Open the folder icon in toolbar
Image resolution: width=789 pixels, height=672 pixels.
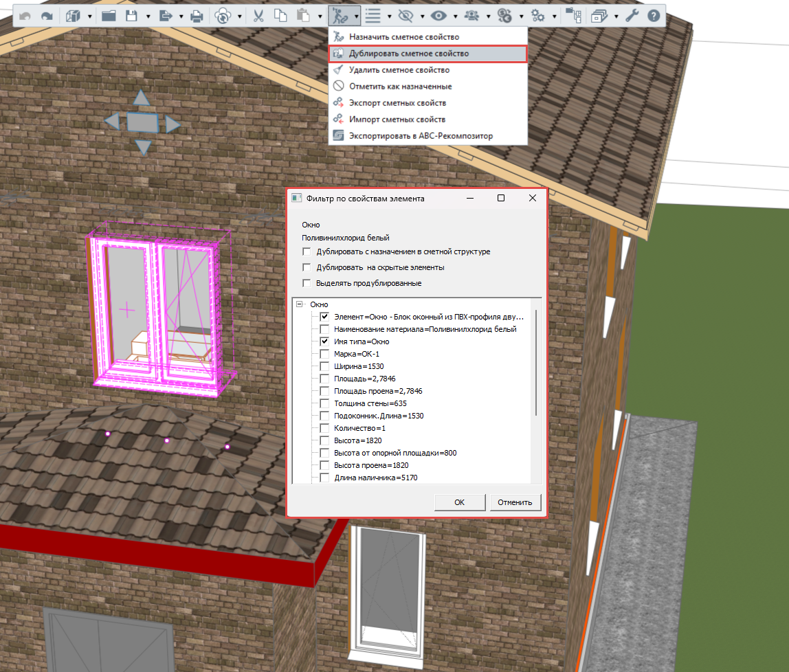click(x=109, y=16)
